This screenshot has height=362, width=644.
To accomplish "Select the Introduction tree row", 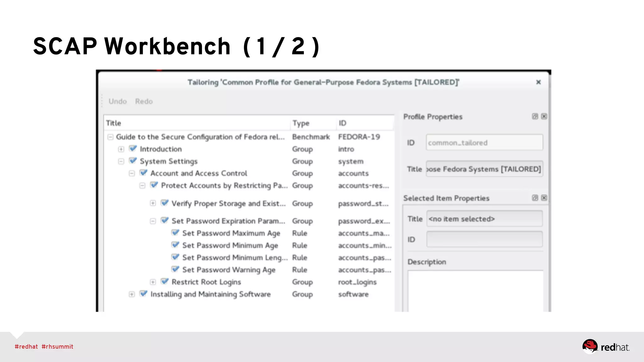I will 248,149.
